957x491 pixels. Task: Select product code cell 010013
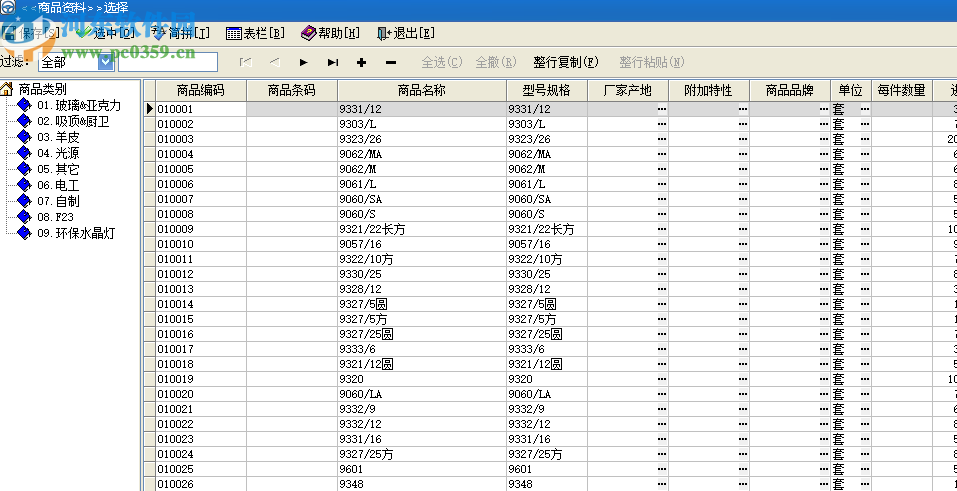click(x=201, y=289)
